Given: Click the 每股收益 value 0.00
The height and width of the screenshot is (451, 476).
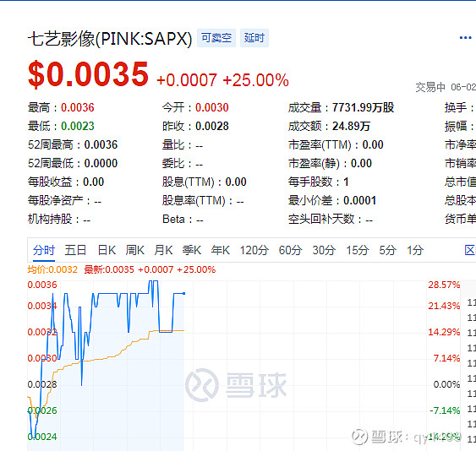Looking at the screenshot, I should click(x=94, y=182).
